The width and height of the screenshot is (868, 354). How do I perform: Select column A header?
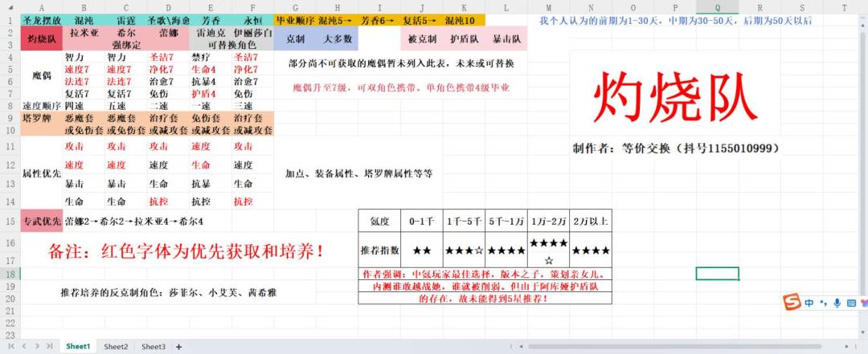(42, 8)
